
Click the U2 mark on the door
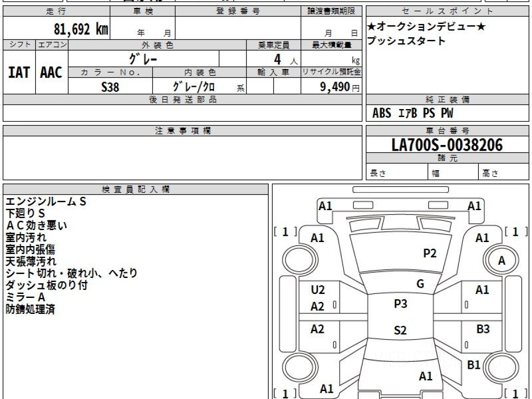317,290
